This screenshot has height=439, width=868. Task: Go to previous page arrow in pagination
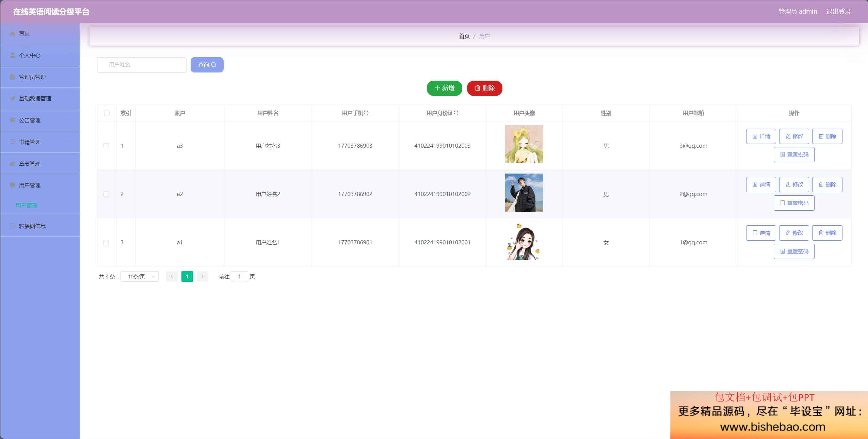pyautogui.click(x=172, y=277)
